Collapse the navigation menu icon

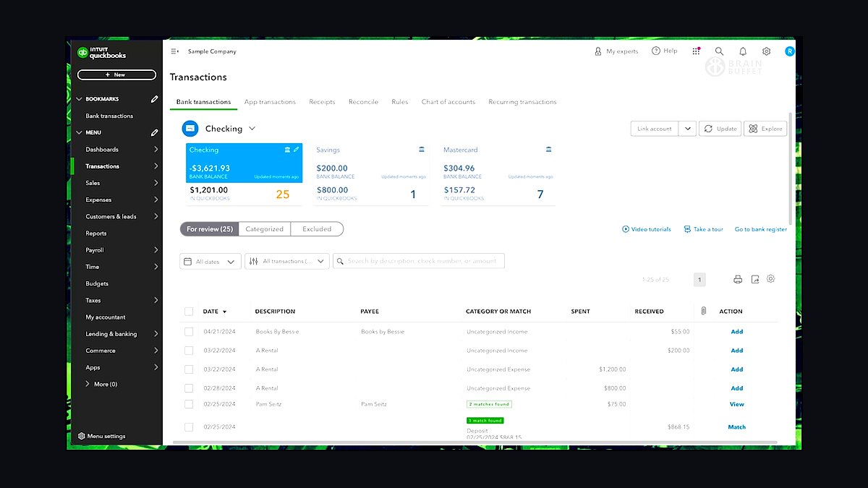(x=174, y=51)
